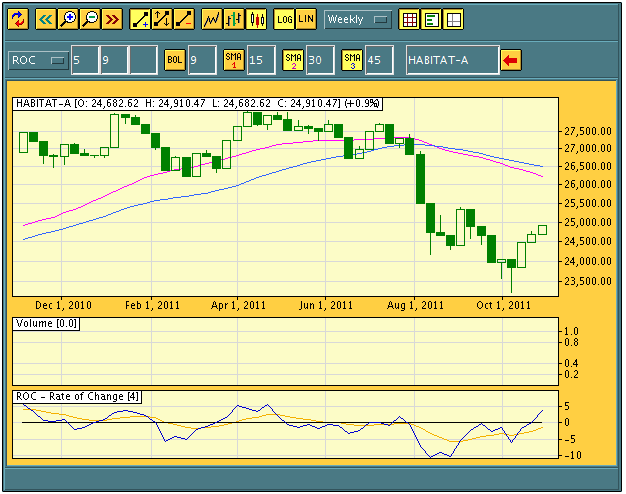Screen dimensions: 626x494
Task: Click the SMA 3 period field showing 45
Action: (x=379, y=60)
